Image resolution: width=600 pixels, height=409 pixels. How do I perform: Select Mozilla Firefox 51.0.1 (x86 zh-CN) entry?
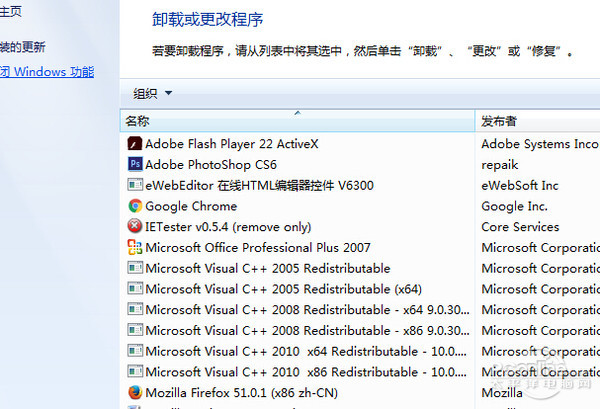(x=241, y=392)
